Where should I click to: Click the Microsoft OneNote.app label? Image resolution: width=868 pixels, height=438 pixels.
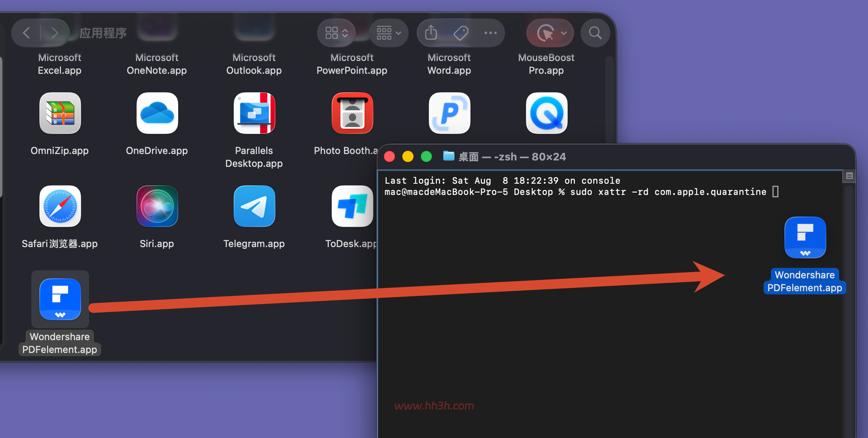coord(157,64)
